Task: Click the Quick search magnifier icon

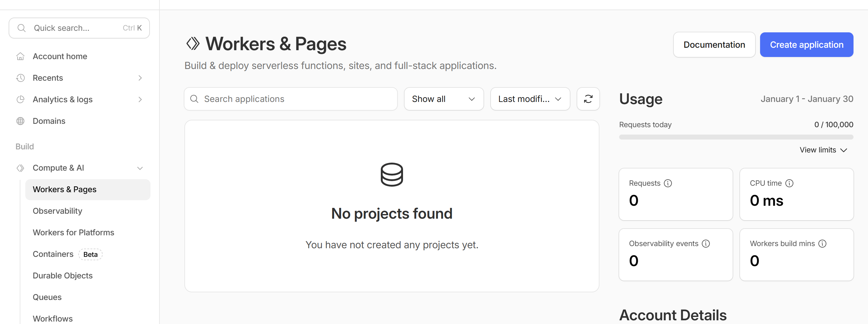Action: (x=22, y=28)
